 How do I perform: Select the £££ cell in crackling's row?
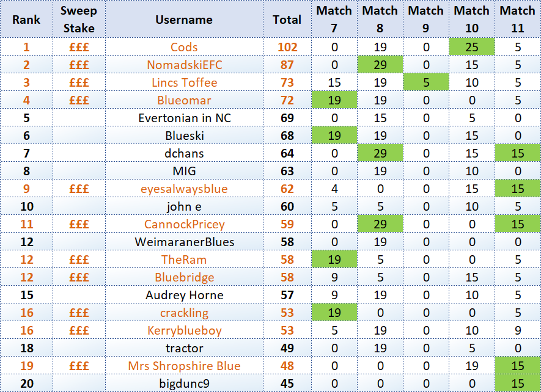click(78, 313)
